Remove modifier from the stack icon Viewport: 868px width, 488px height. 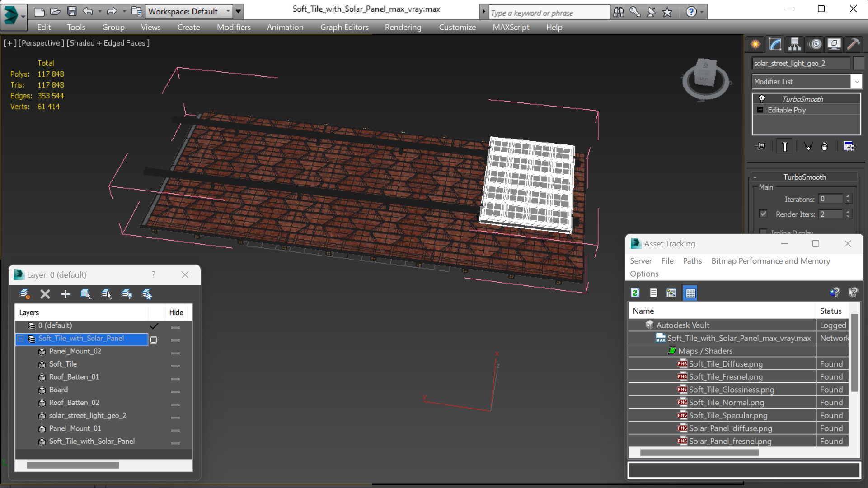pyautogui.click(x=824, y=146)
